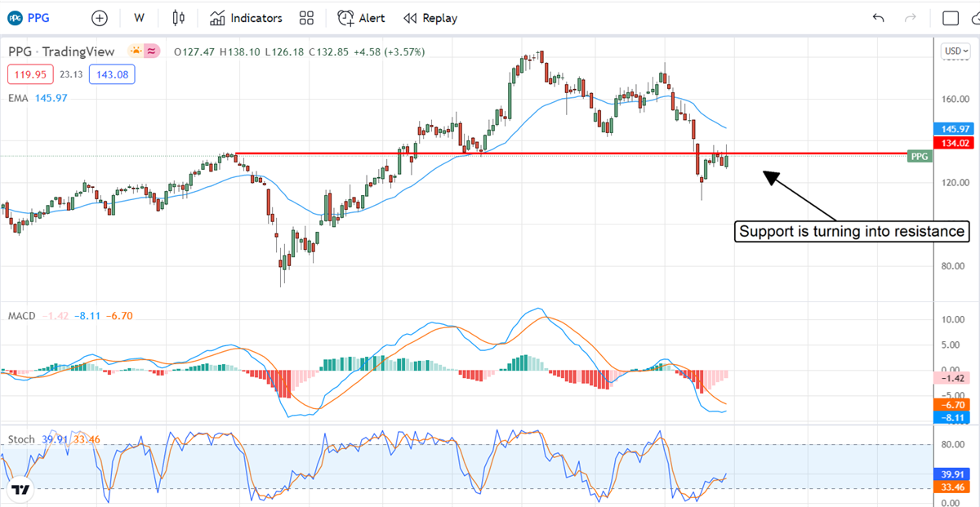Click the MACD signal value -6.70 in the legend

coord(118,315)
